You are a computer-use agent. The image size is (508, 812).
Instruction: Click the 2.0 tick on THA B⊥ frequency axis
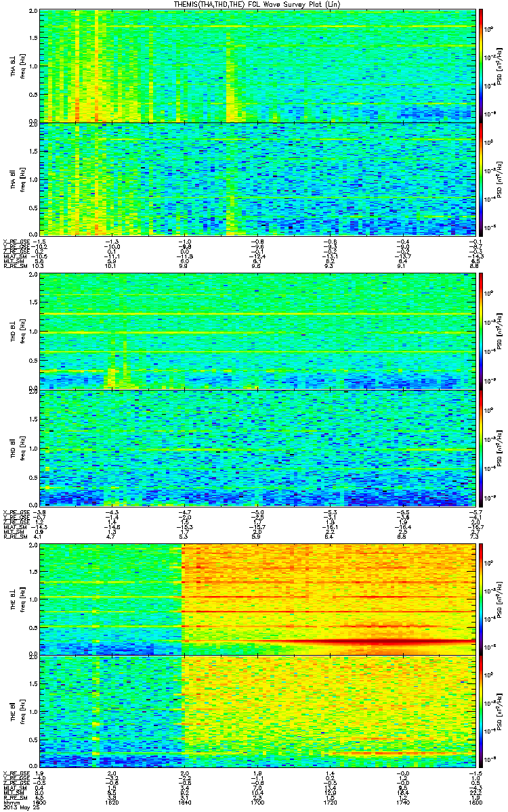[33, 12]
